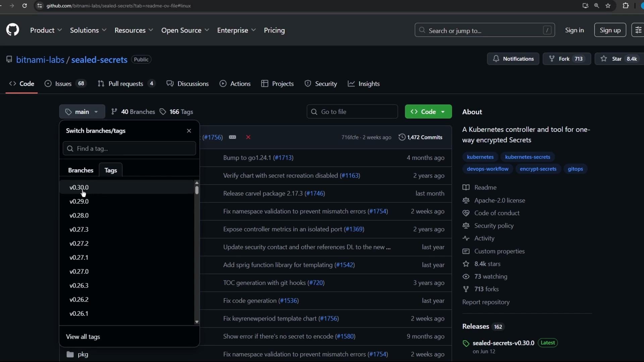Switch to Pull requests tab
Viewport: 644px width, 362px height.
(126, 84)
